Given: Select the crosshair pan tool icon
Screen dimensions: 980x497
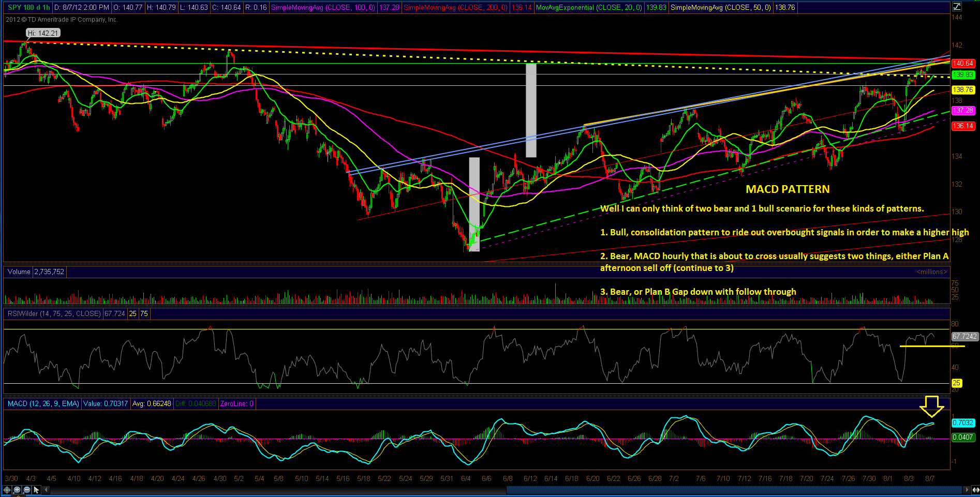Looking at the screenshot, I should 7,490.
